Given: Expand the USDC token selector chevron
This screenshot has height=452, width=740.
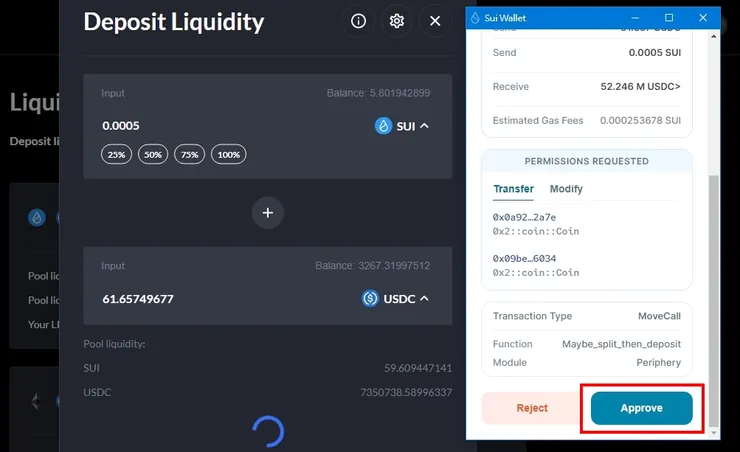Looking at the screenshot, I should pyautogui.click(x=424, y=299).
